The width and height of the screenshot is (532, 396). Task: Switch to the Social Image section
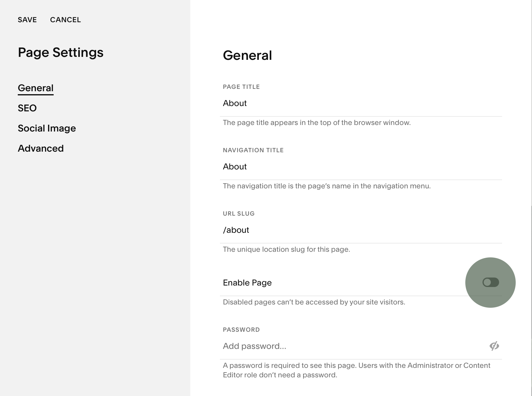47,128
